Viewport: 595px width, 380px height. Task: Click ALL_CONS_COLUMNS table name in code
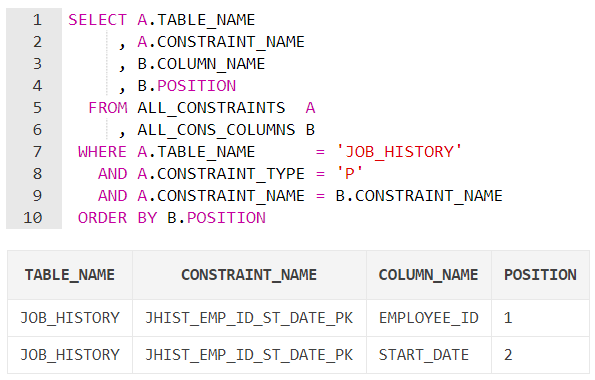pyautogui.click(x=216, y=131)
